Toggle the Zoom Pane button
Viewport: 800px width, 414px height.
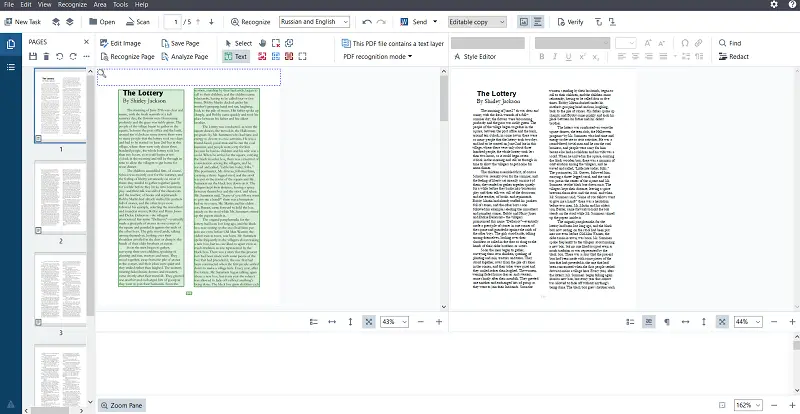point(122,405)
